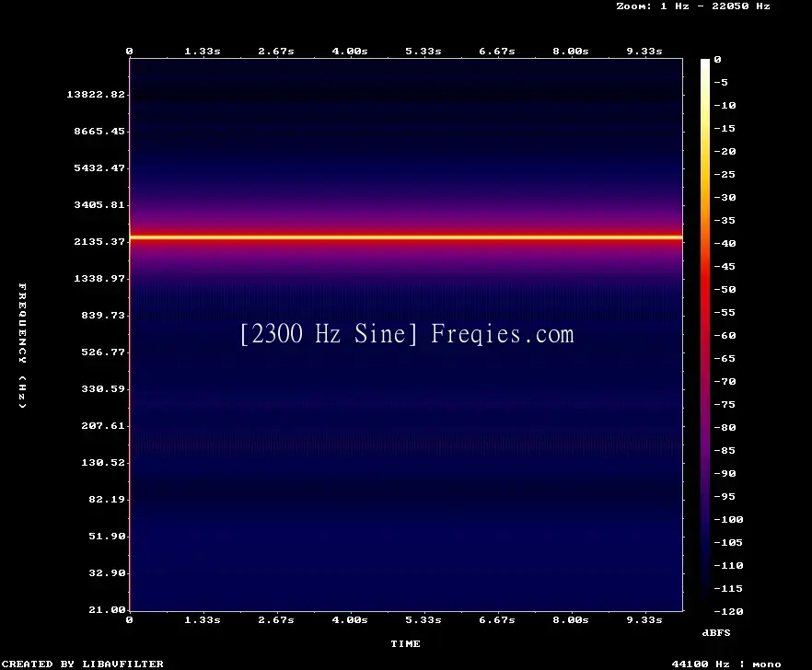Click the 21.00 frequency label
Image resolution: width=812 pixels, height=670 pixels.
[x=107, y=609]
